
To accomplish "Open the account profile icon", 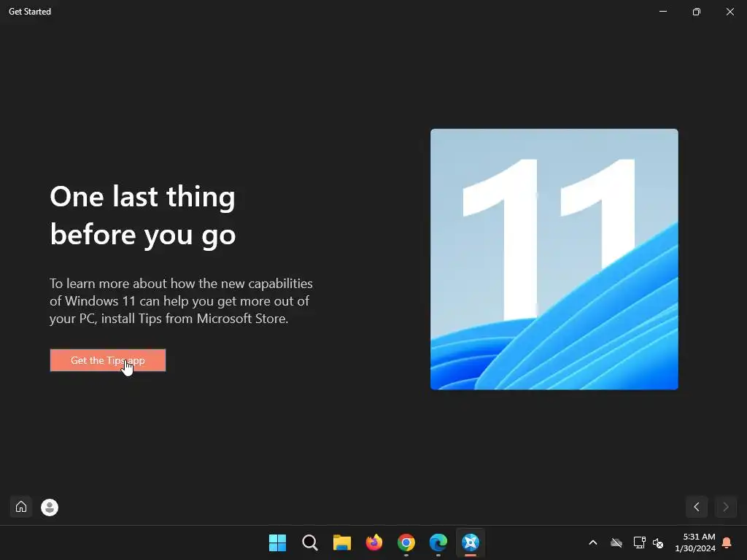I will click(x=50, y=507).
